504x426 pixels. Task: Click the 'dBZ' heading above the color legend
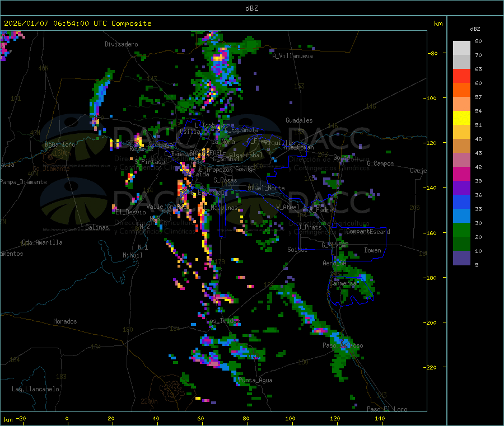coord(475,29)
